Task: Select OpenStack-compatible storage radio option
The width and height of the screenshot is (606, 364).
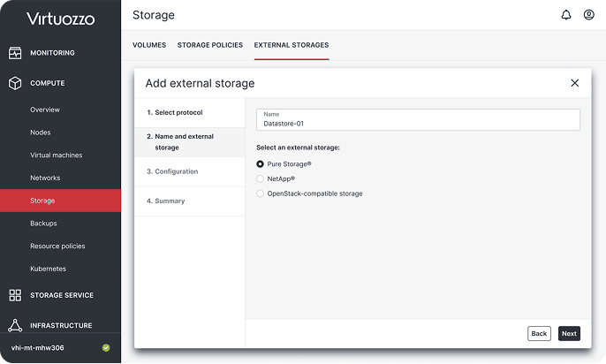Action: click(x=260, y=193)
